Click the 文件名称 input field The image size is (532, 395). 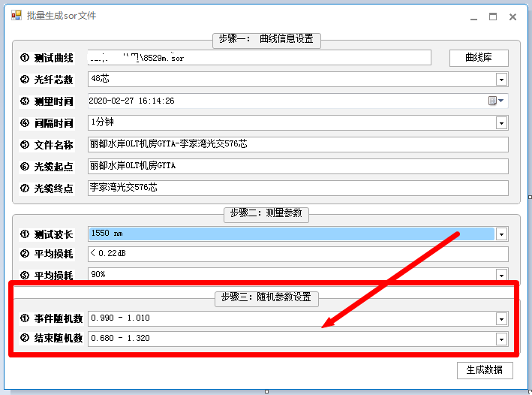tap(298, 144)
